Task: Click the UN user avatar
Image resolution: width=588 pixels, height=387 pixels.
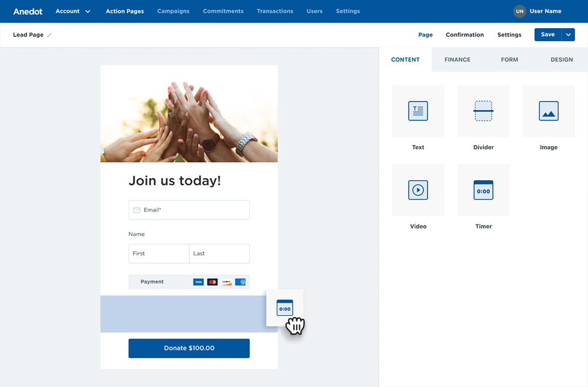Action: pos(519,11)
